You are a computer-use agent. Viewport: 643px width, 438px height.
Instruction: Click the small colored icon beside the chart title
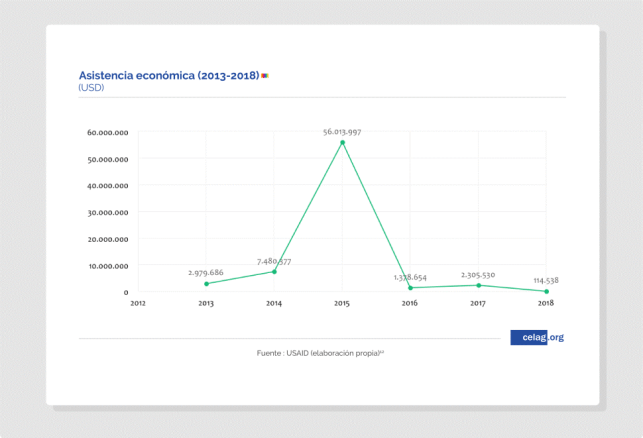tap(264, 75)
